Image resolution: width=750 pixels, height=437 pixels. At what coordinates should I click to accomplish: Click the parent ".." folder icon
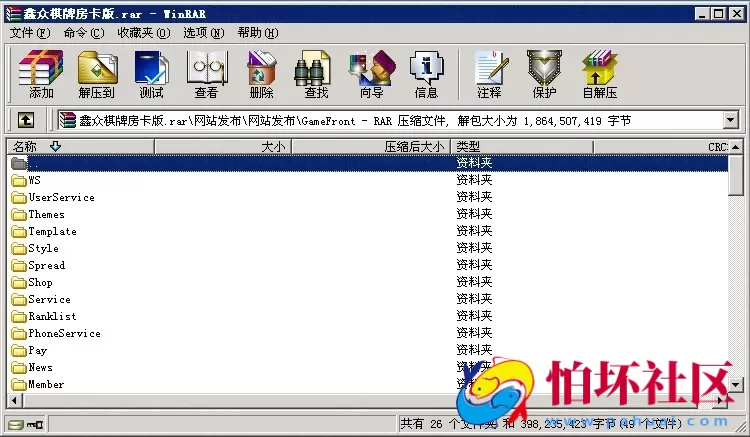pos(19,164)
